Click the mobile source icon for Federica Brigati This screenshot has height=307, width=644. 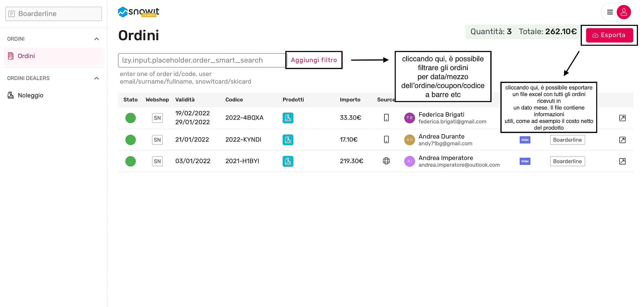click(386, 118)
